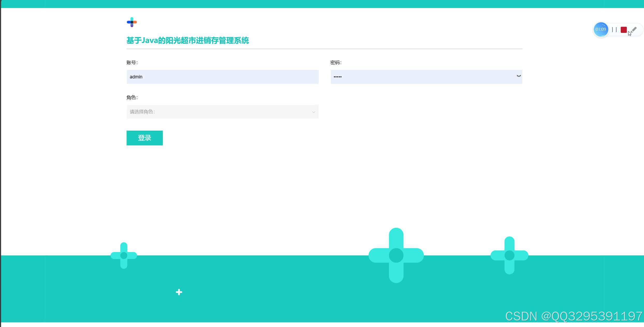Click the 角色: label
This screenshot has height=327, width=644.
(x=132, y=98)
